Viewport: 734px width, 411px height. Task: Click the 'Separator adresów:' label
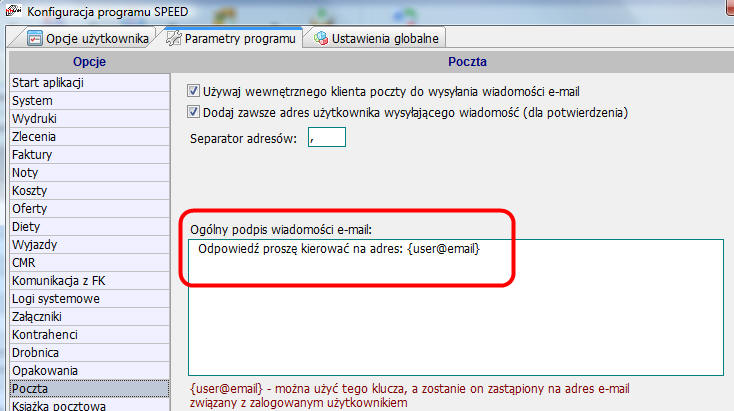243,139
